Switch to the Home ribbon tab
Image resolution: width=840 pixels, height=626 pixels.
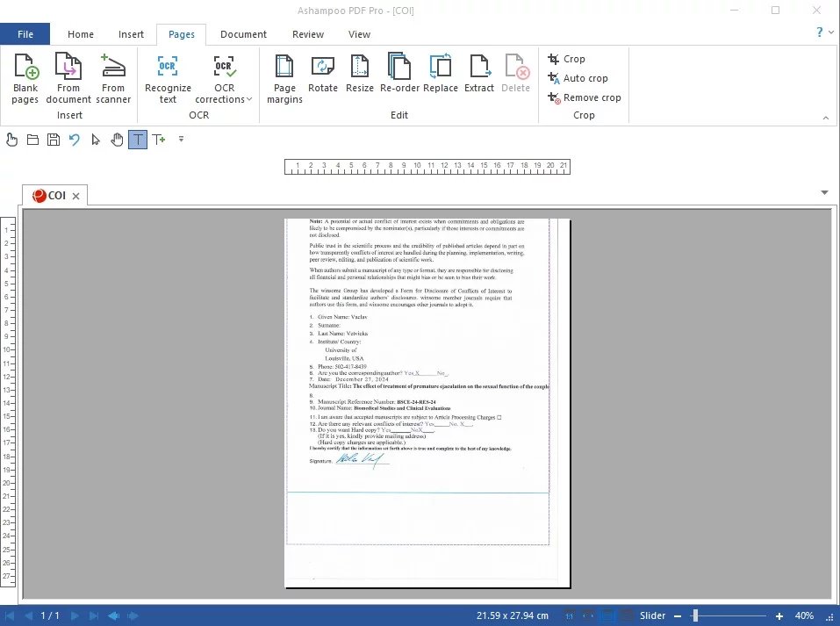click(x=81, y=34)
